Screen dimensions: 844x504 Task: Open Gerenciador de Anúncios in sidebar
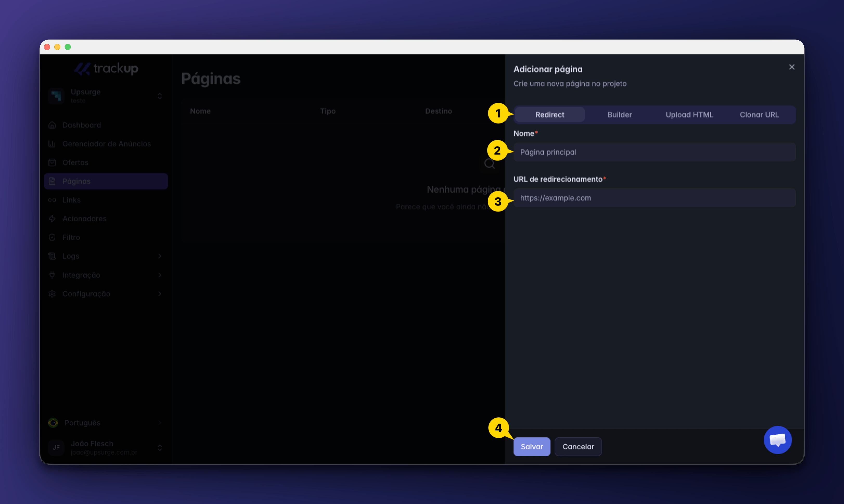click(x=106, y=144)
